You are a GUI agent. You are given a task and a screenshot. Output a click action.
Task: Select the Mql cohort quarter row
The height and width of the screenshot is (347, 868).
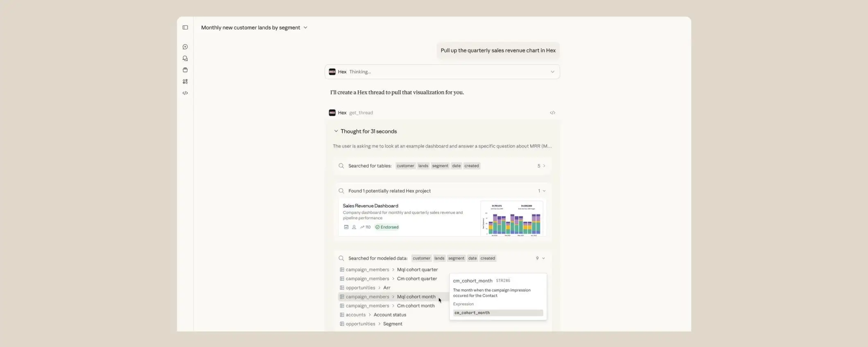pyautogui.click(x=417, y=270)
